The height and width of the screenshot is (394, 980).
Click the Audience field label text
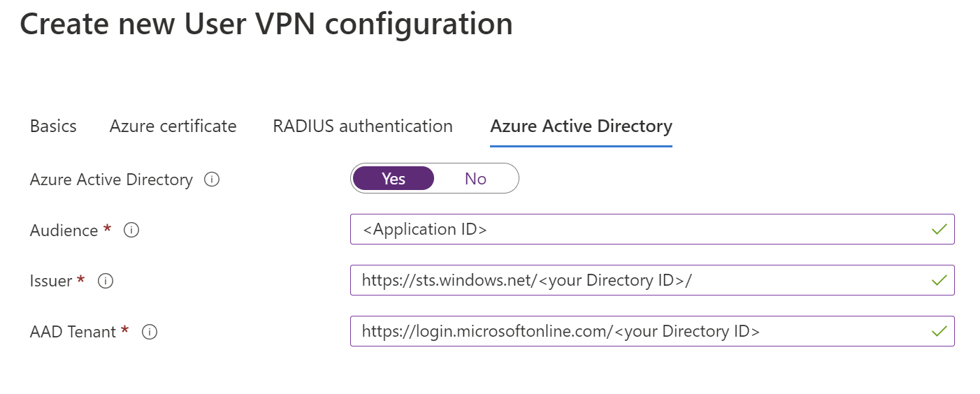pyautogui.click(x=64, y=231)
